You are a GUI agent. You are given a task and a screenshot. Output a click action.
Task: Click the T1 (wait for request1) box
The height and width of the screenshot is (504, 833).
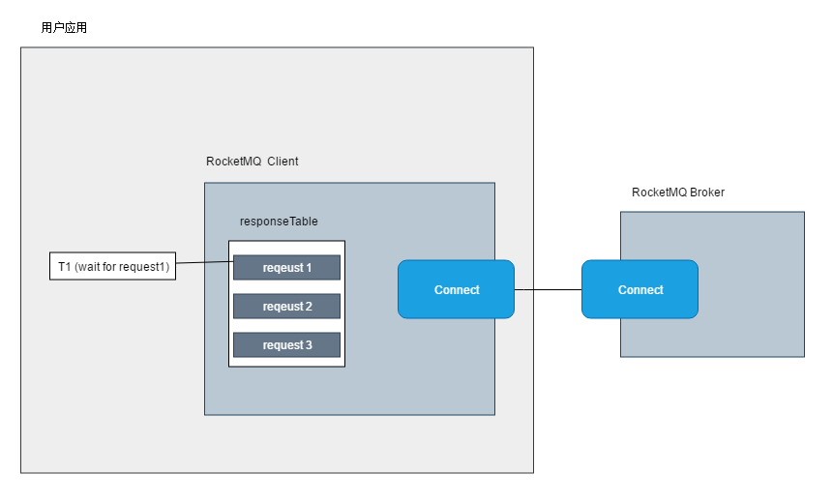coord(112,266)
